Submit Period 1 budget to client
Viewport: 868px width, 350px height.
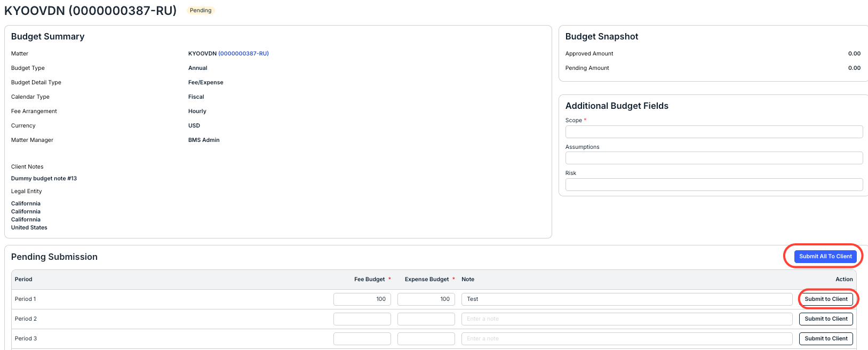tap(826, 299)
